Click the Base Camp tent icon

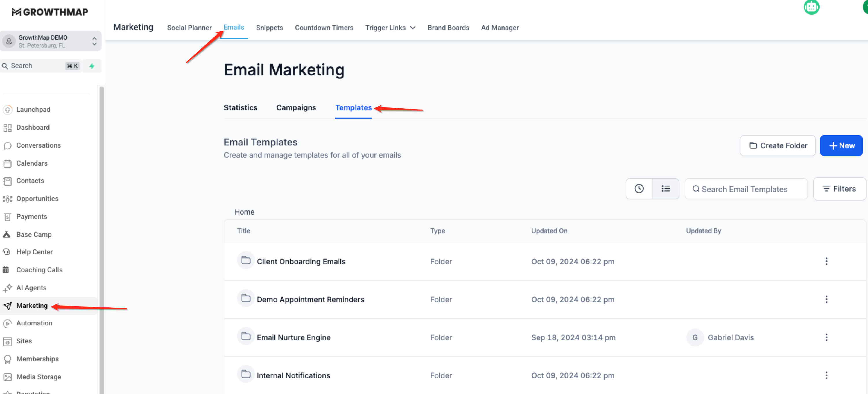(7, 234)
